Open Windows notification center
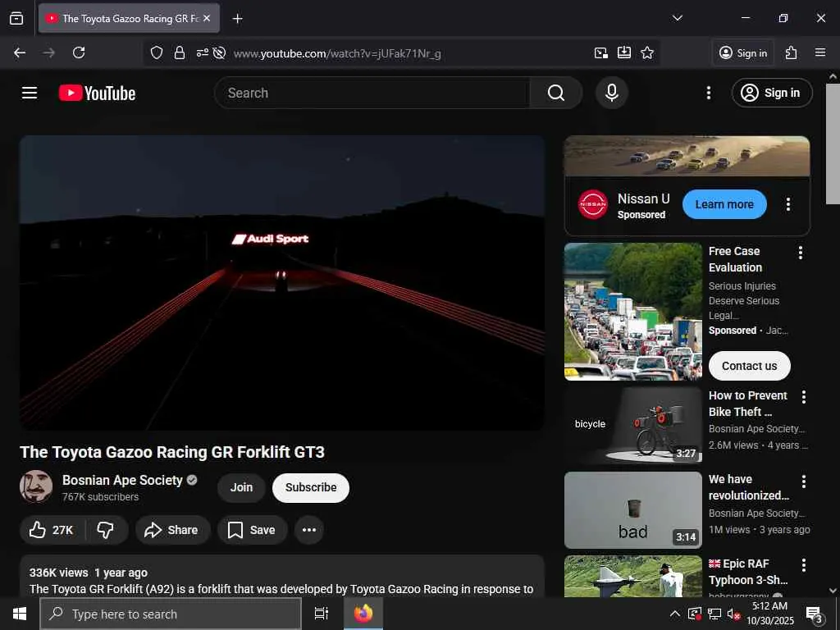 (815, 614)
